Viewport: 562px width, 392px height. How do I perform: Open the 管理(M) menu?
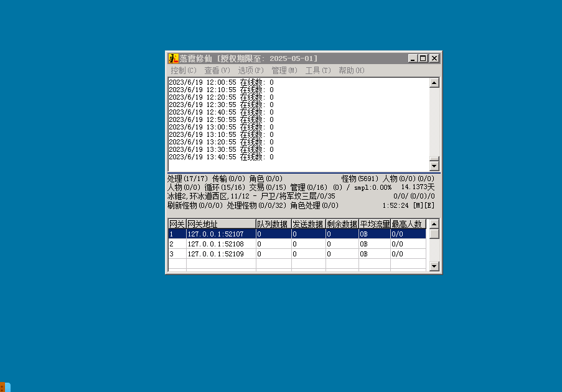pos(284,70)
